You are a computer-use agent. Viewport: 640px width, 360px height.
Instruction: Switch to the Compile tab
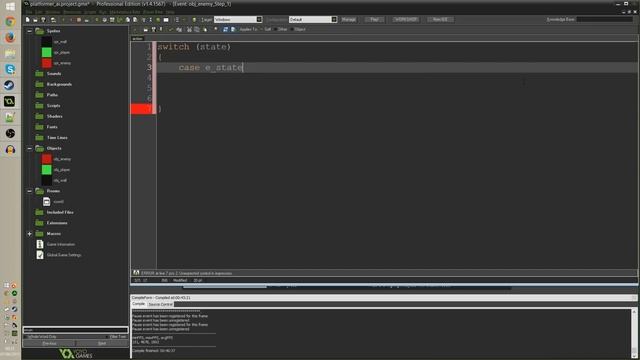pyautogui.click(x=138, y=304)
